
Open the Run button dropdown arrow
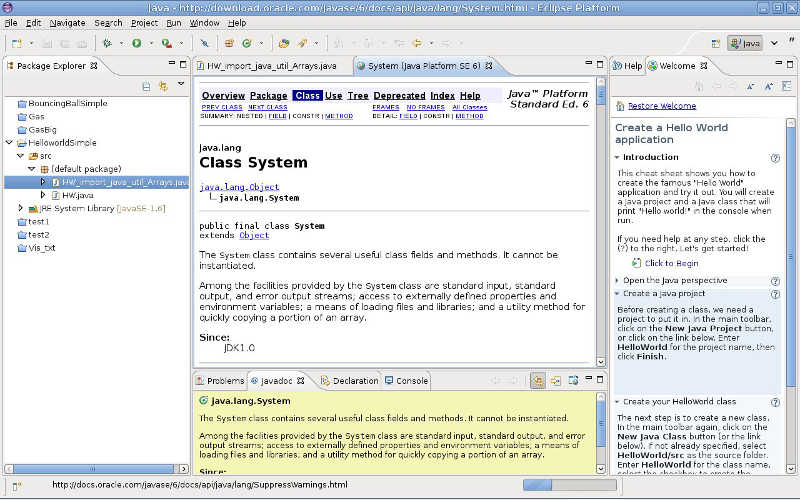pos(151,44)
